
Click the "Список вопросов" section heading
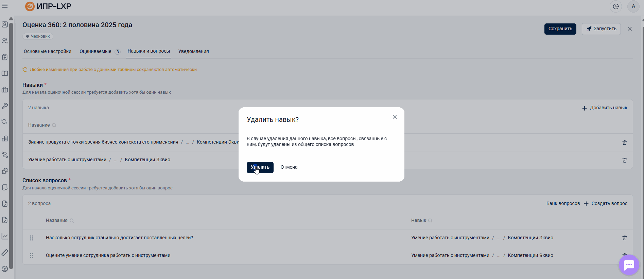tap(45, 181)
